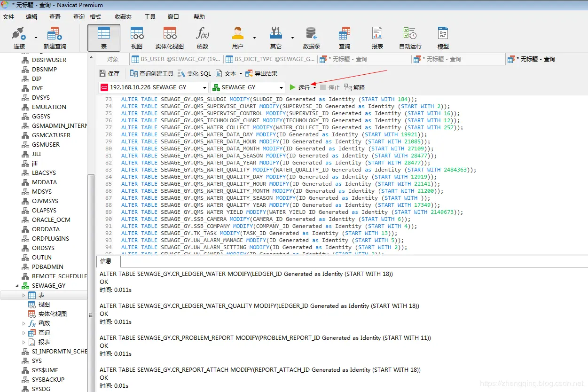Click Beautify SQL (美化 SQL)
The image size is (588, 392).
pyautogui.click(x=195, y=73)
